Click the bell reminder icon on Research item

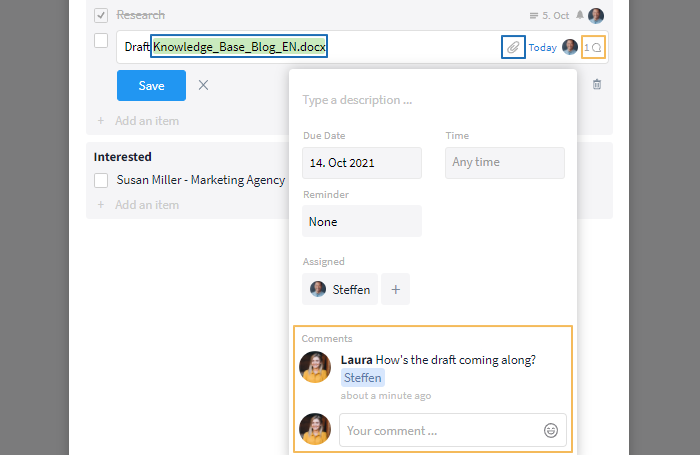tap(580, 15)
